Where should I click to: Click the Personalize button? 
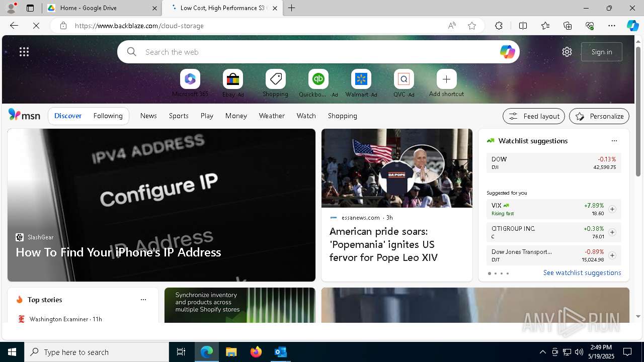coord(599,116)
